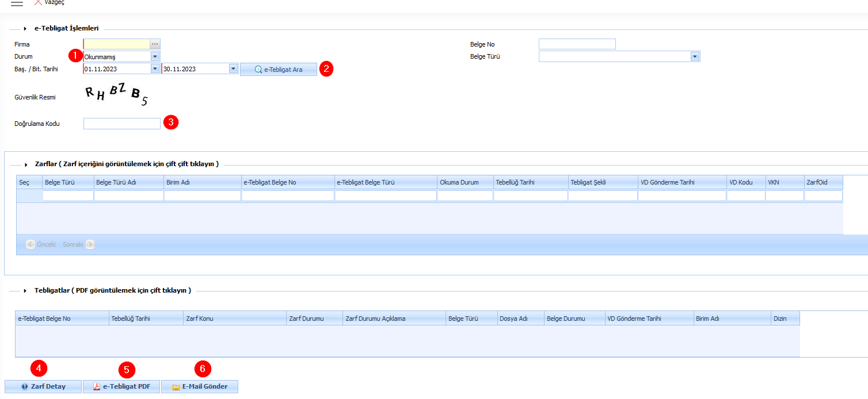The image size is (868, 399).
Task: Click E-Mail Gönder button
Action: coord(200,386)
